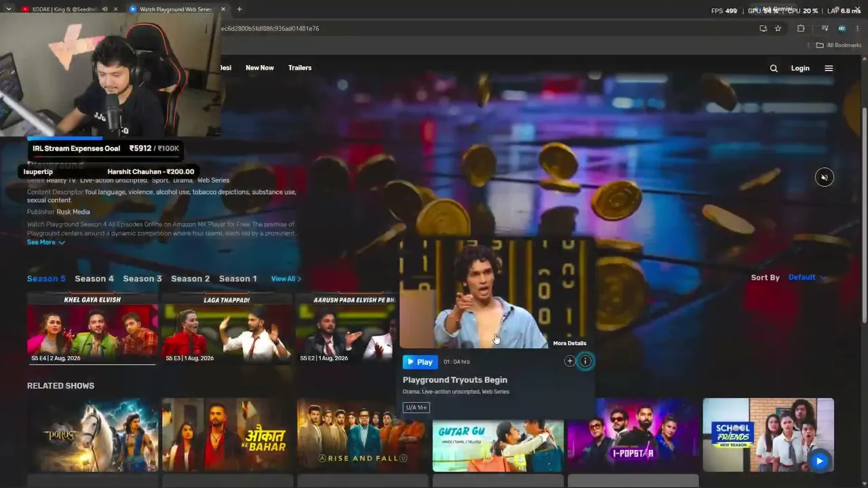This screenshot has height=488, width=868.
Task: Close the KODAK YouTube tab
Action: tap(115, 9)
